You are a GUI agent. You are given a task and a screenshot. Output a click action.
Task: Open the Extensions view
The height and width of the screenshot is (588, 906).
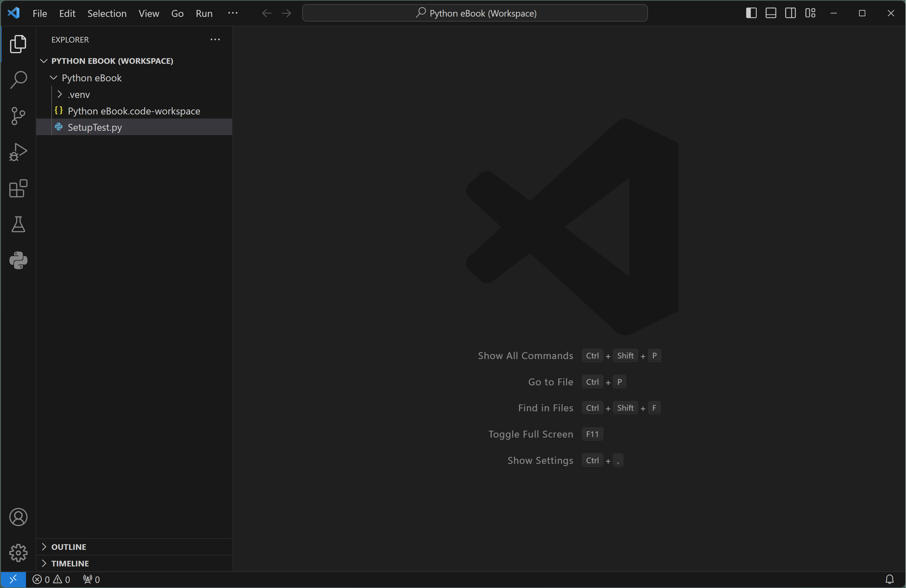coord(18,188)
